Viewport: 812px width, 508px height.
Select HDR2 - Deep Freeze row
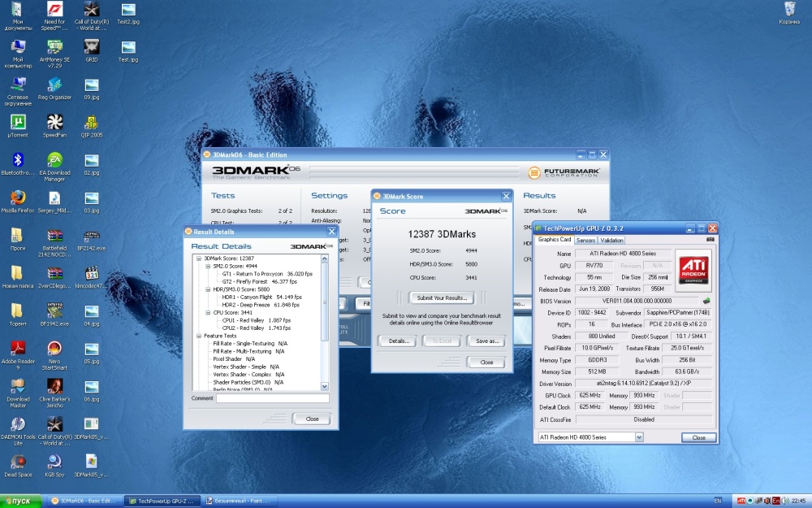click(261, 305)
